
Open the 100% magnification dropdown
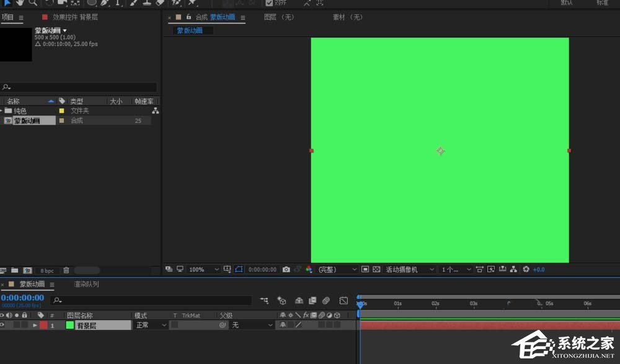pos(204,270)
